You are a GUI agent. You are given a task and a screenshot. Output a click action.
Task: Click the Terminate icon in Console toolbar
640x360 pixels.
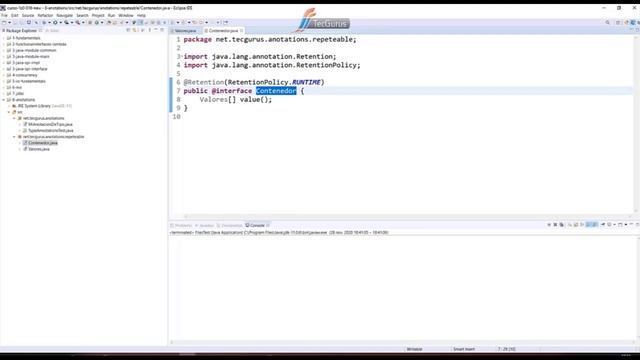coord(549,224)
